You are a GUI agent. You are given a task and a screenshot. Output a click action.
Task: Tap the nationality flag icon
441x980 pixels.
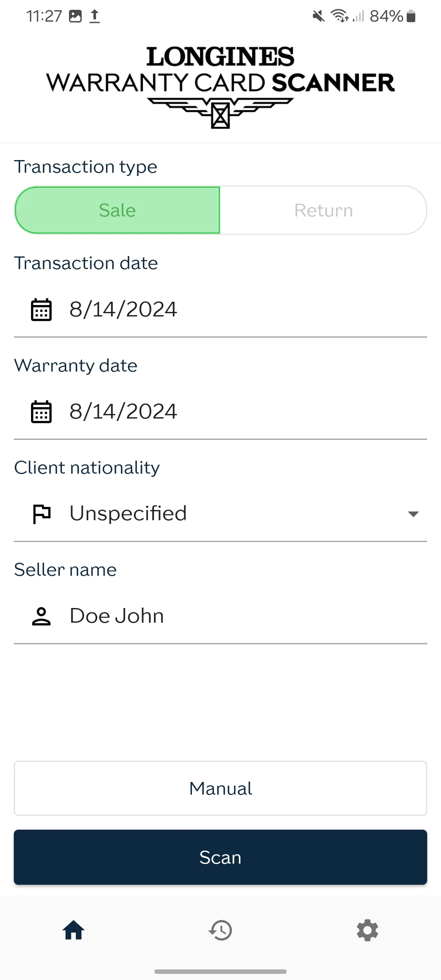tap(42, 514)
